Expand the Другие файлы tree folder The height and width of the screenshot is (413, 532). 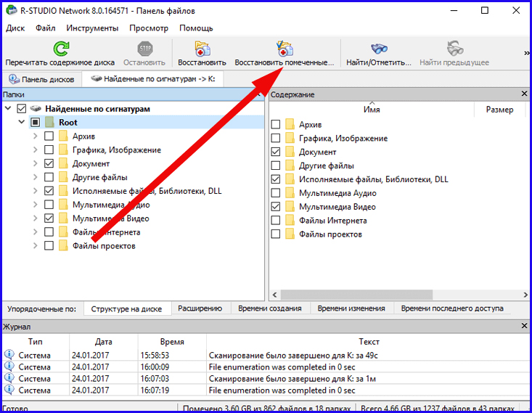[x=36, y=177]
